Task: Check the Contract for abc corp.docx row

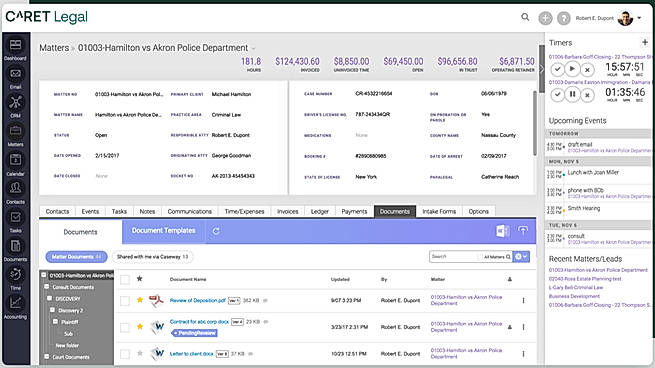Action: click(125, 327)
